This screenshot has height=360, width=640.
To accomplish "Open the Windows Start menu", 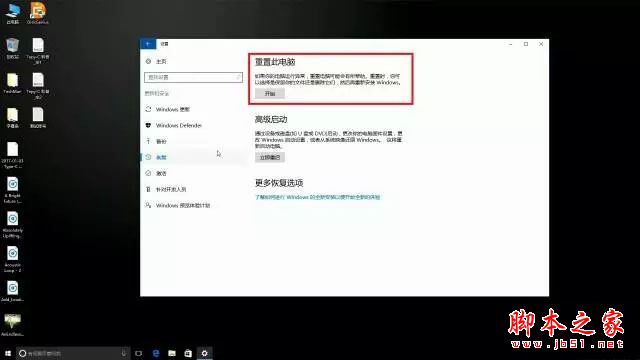I will pos(8,353).
